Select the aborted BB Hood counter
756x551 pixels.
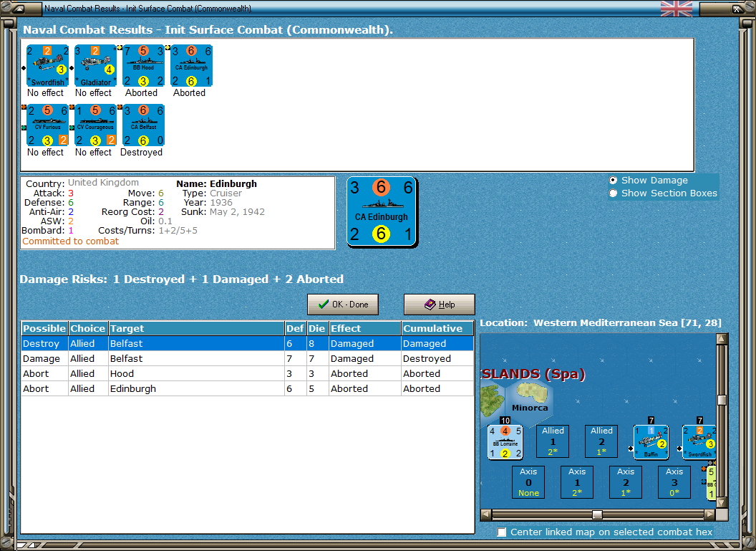pyautogui.click(x=143, y=64)
